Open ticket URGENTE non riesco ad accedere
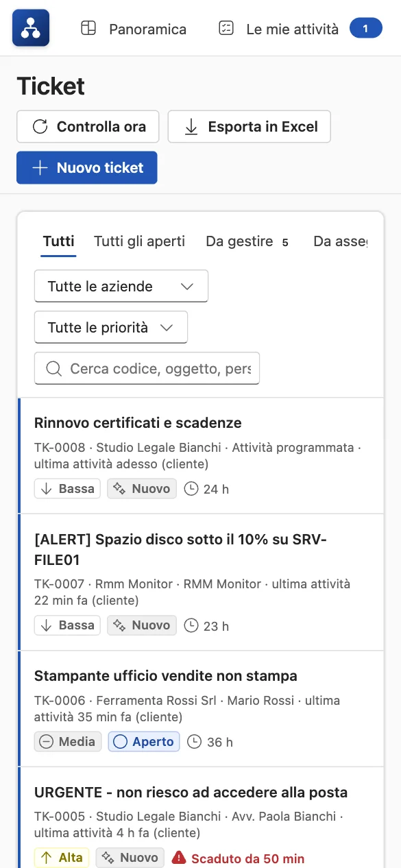 [x=191, y=793]
